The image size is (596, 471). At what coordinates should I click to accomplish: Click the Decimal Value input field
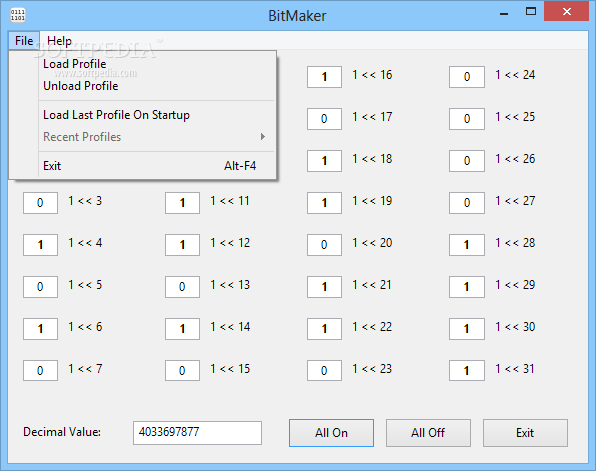[x=197, y=433]
